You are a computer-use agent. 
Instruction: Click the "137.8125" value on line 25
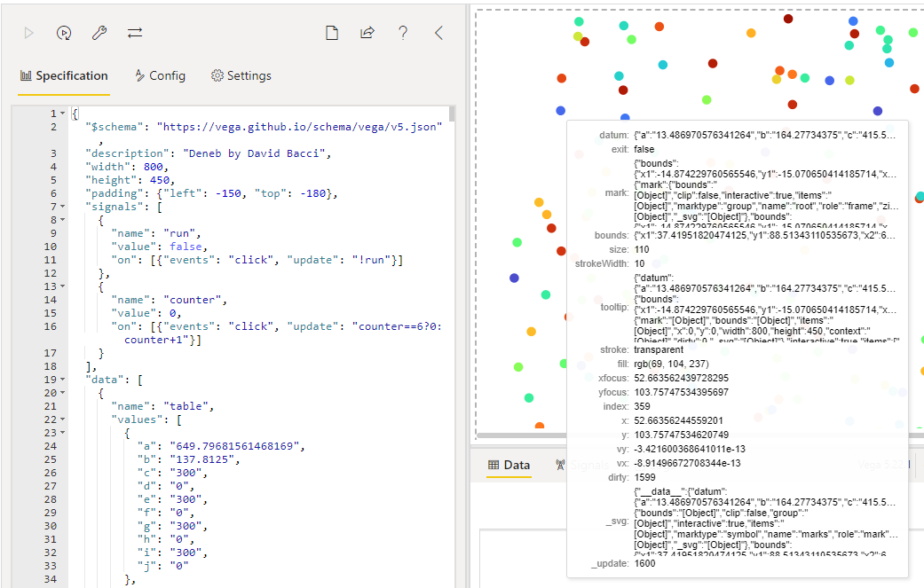[x=201, y=459]
